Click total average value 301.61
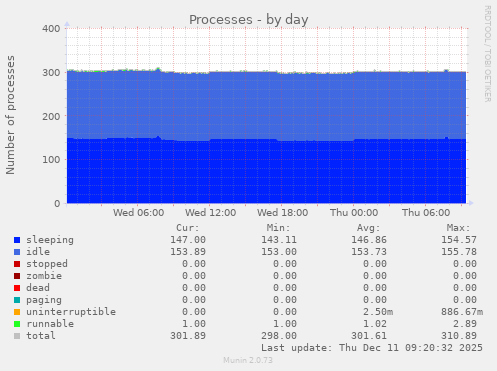The image size is (497, 371). tap(369, 336)
